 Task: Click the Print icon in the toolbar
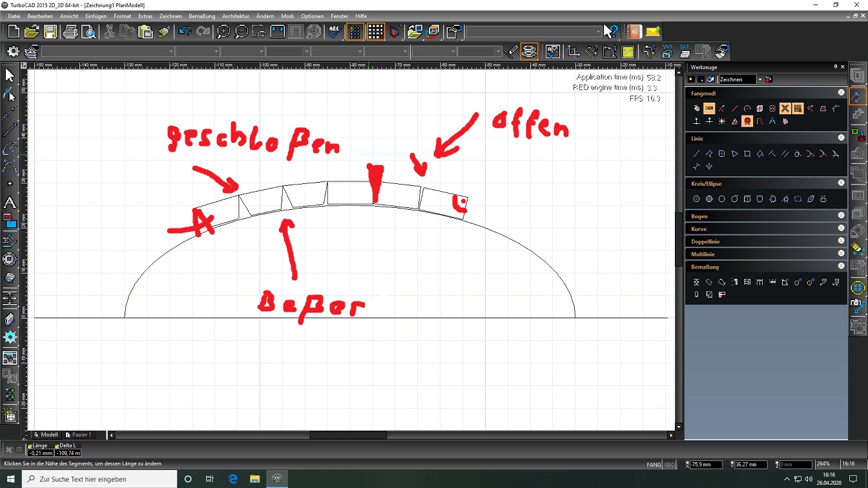click(70, 32)
